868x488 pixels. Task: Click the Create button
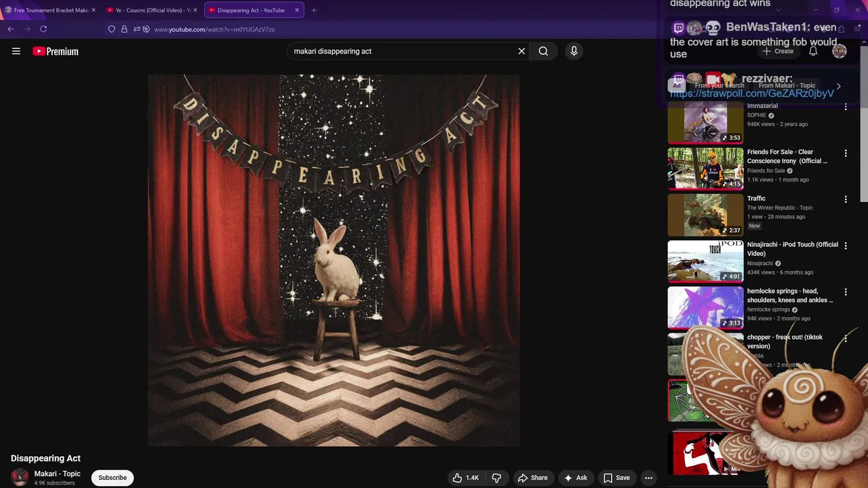point(778,51)
